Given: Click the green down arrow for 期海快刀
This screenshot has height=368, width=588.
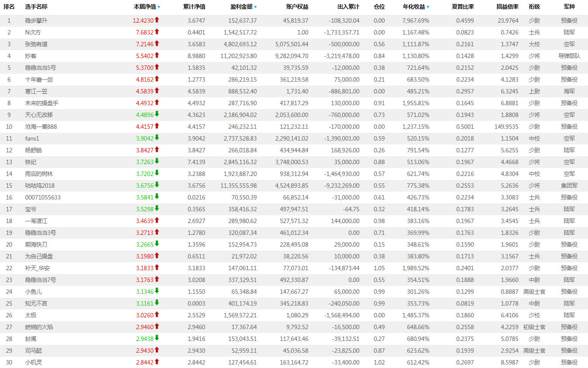Looking at the screenshot, I should pos(157,244).
